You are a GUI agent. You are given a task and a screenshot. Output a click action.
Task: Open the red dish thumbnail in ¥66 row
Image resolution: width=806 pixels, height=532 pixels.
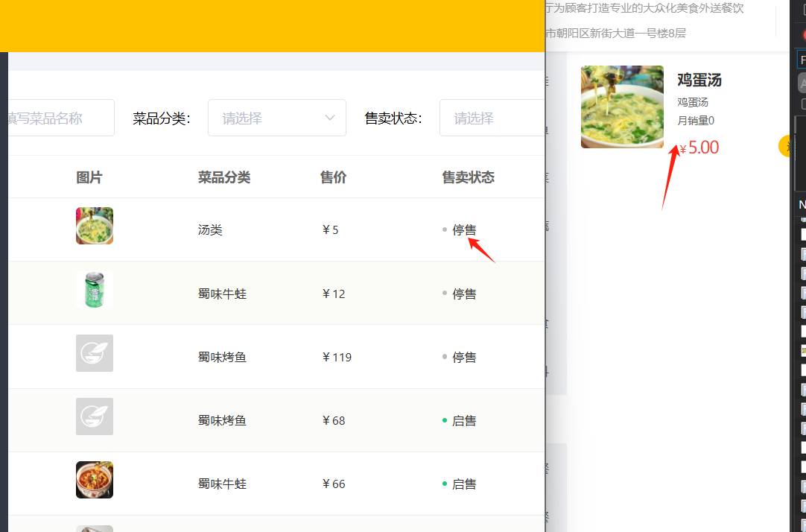[x=95, y=480]
